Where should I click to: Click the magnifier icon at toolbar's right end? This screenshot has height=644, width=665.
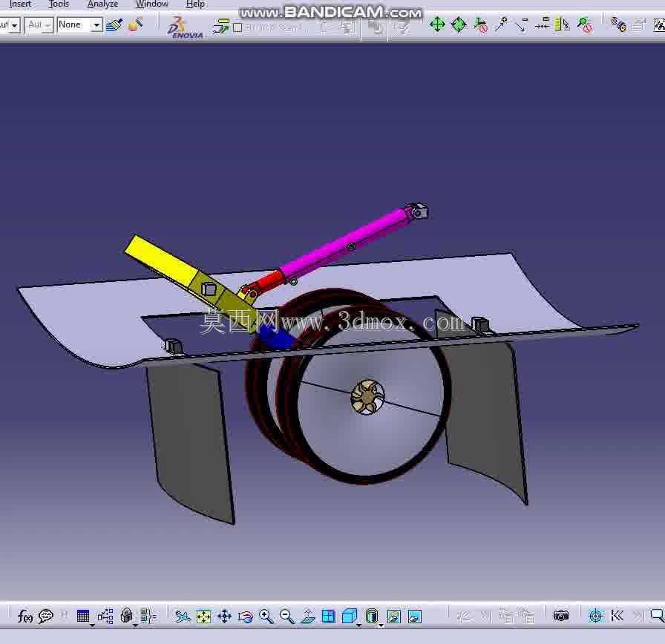coord(658,615)
